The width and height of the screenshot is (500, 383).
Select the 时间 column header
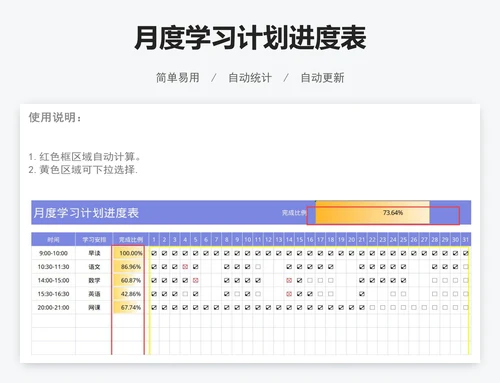pyautogui.click(x=53, y=239)
